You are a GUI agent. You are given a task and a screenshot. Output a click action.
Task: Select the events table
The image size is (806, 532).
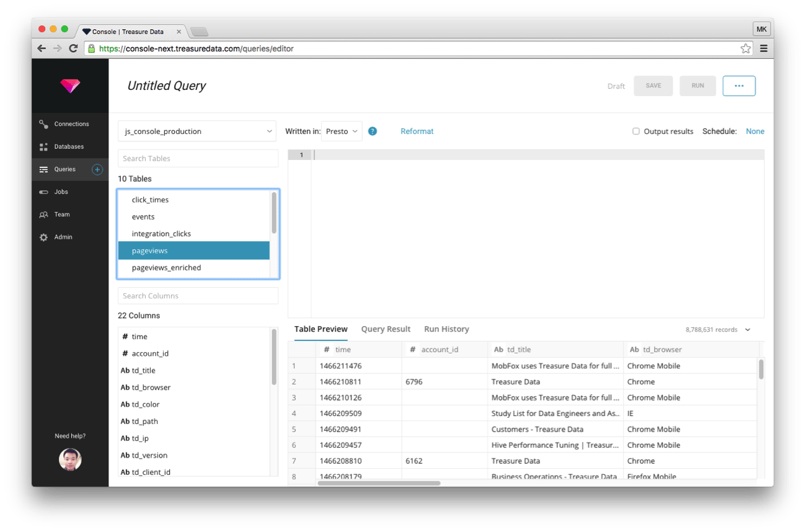point(194,217)
